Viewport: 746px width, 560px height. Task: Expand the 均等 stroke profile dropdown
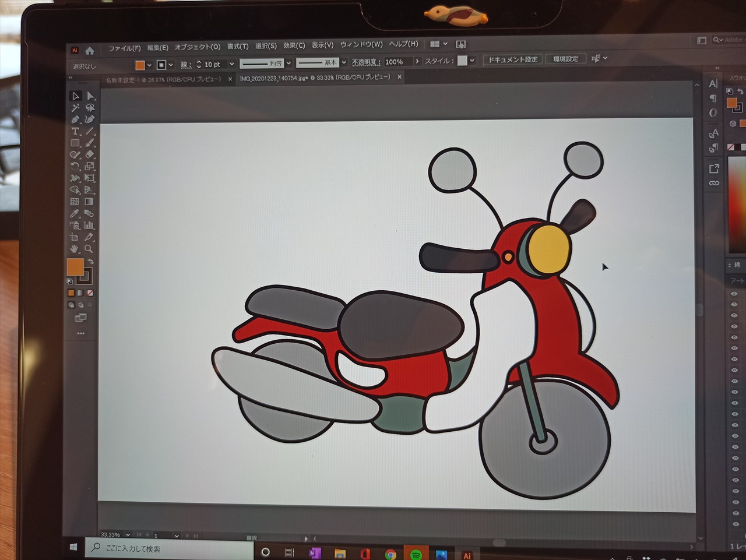click(x=288, y=64)
